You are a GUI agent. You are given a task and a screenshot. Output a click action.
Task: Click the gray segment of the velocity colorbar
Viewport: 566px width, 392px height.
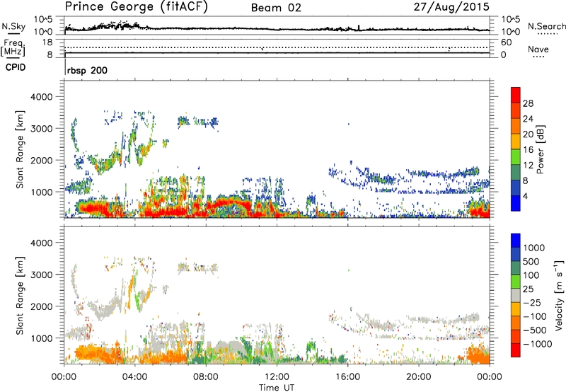coord(516,296)
